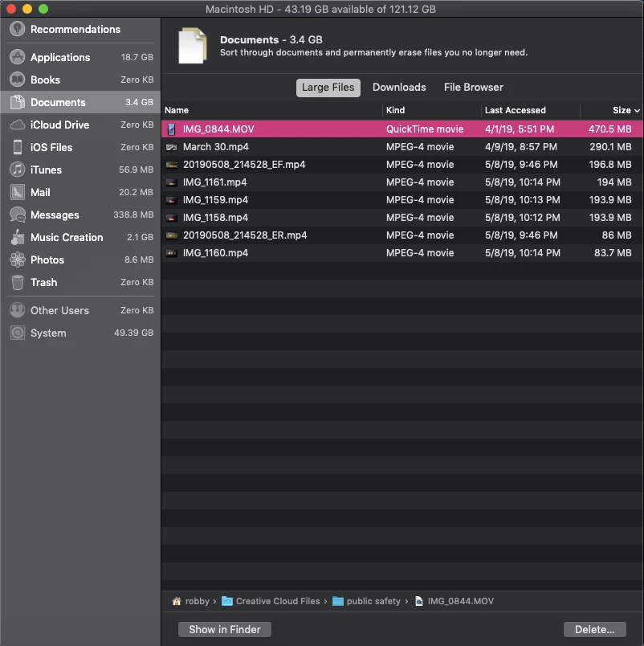Click the public safety folder icon

coord(337,601)
